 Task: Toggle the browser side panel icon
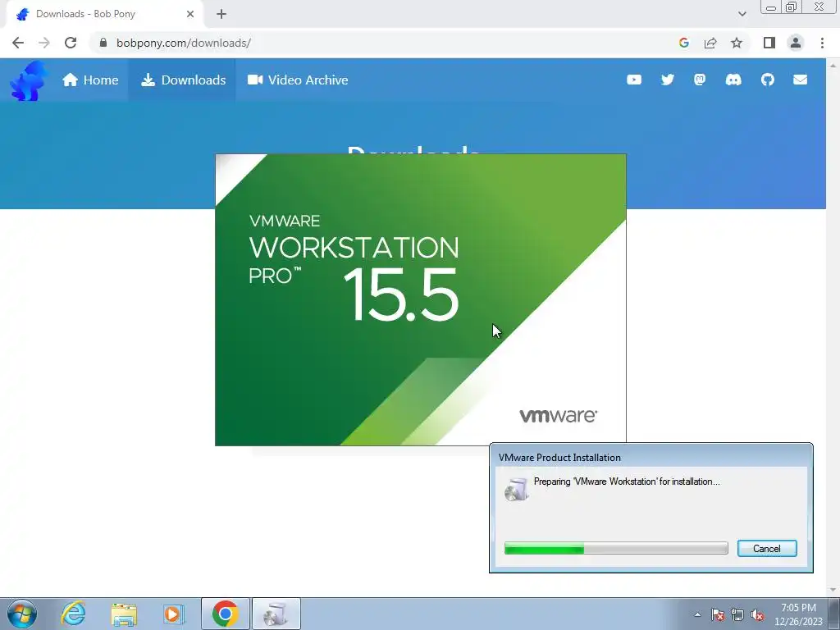[x=769, y=43]
